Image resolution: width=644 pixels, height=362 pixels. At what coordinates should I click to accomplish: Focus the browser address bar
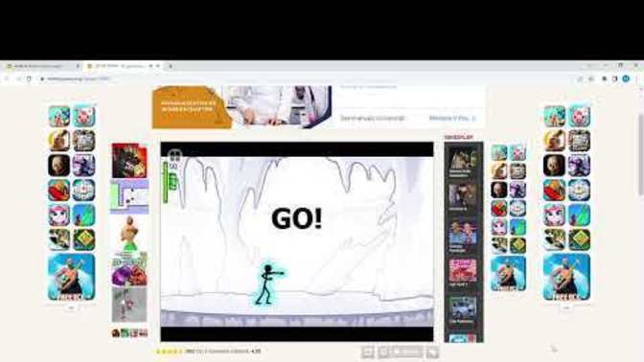click(x=304, y=79)
